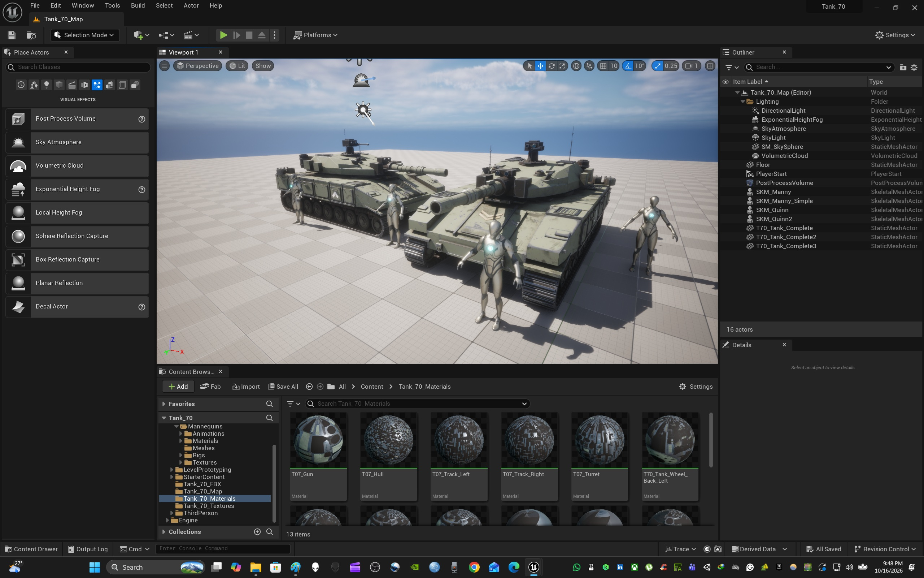Open the Platforms dropdown menu
The height and width of the screenshot is (578, 924).
point(315,35)
